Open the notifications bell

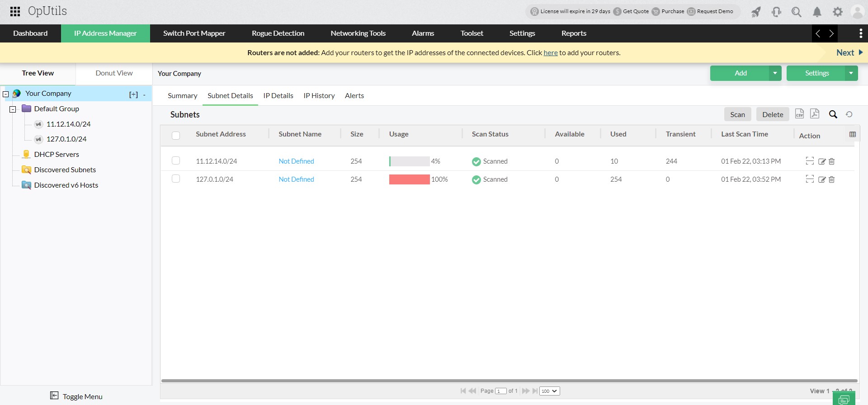[x=817, y=12]
